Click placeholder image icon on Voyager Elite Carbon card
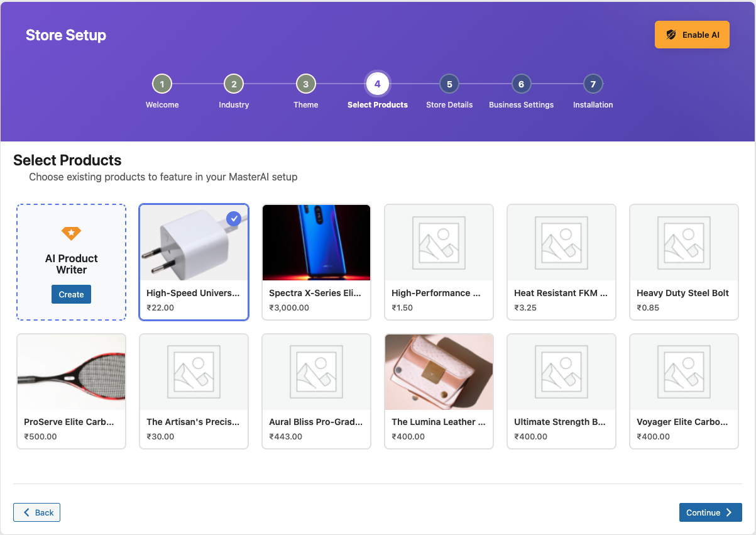The width and height of the screenshot is (756, 535). tap(683, 372)
